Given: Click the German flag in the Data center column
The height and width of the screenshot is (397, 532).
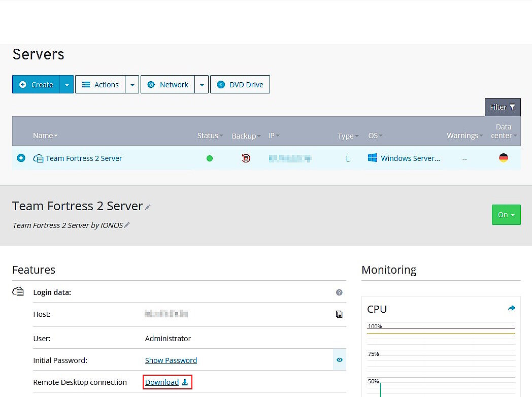Looking at the screenshot, I should (x=503, y=158).
